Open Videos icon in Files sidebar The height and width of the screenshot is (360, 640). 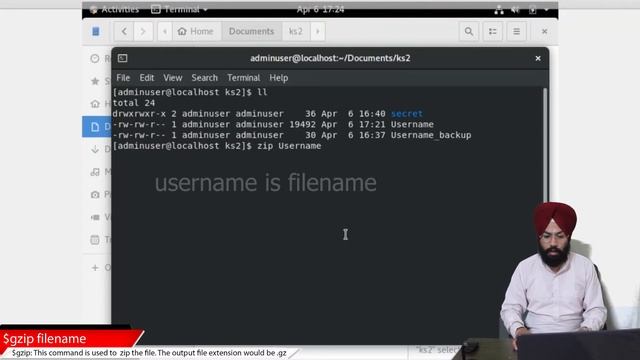point(95,217)
